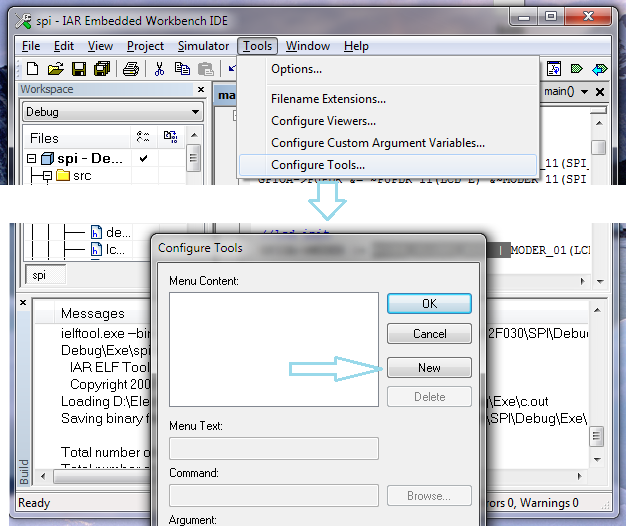Image resolution: width=626 pixels, height=526 pixels.
Task: Click the Save All toolbar icon
Action: 102,69
